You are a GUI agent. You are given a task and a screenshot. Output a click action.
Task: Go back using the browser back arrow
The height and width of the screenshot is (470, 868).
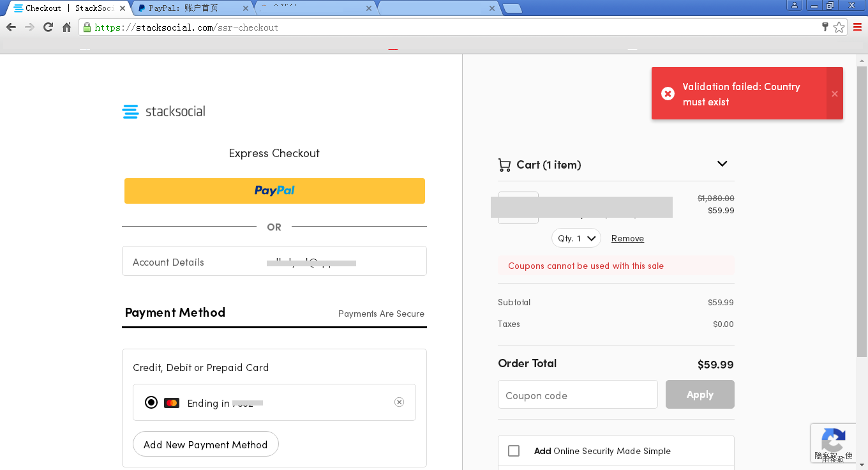point(11,27)
